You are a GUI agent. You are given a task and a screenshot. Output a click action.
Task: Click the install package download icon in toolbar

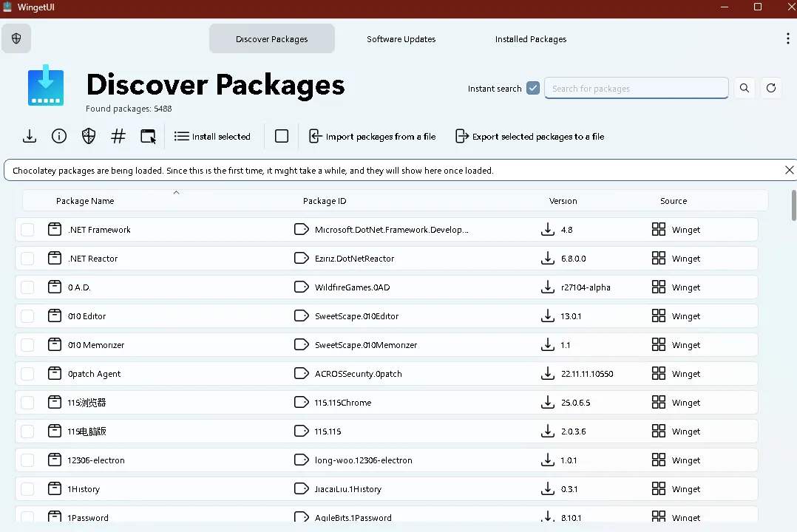[x=29, y=136]
